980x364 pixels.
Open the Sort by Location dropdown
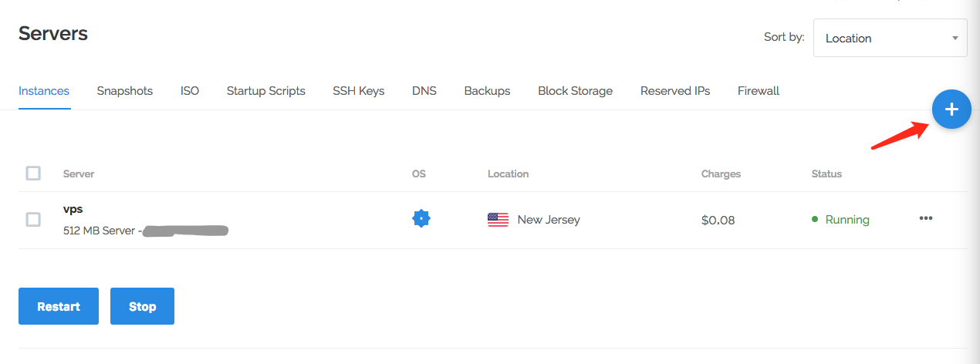pos(890,38)
